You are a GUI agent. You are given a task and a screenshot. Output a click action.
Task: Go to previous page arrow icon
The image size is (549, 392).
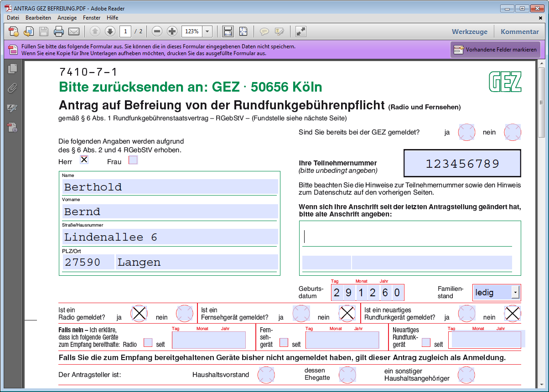(x=95, y=31)
